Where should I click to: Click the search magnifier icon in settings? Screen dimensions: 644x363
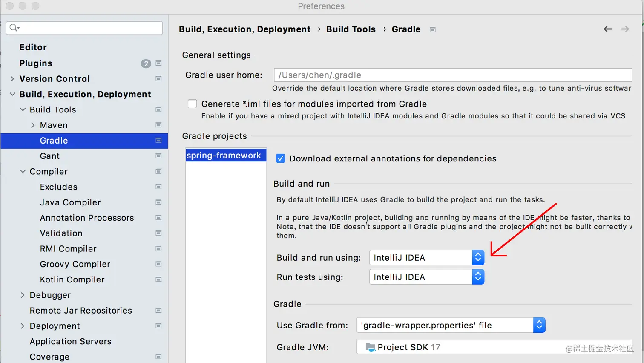[14, 28]
